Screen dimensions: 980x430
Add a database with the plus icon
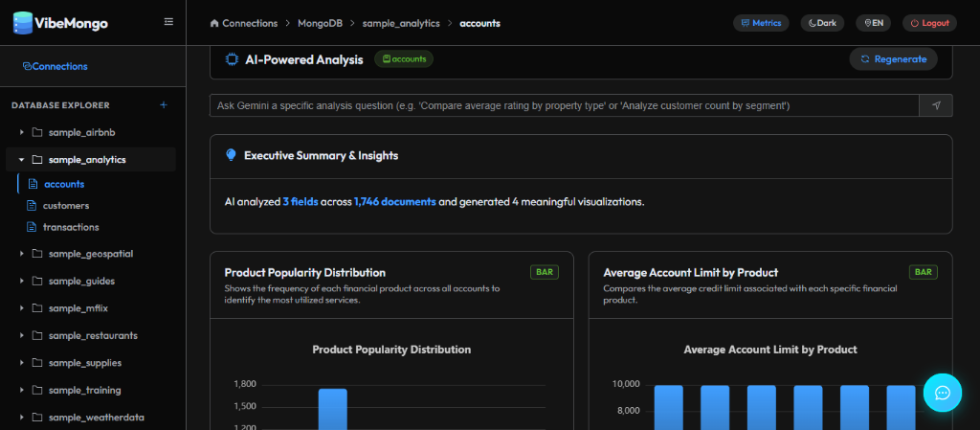(164, 105)
